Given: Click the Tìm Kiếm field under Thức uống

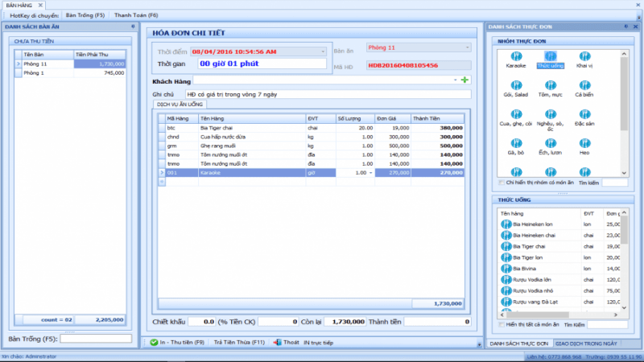Looking at the screenshot, I should (x=607, y=325).
